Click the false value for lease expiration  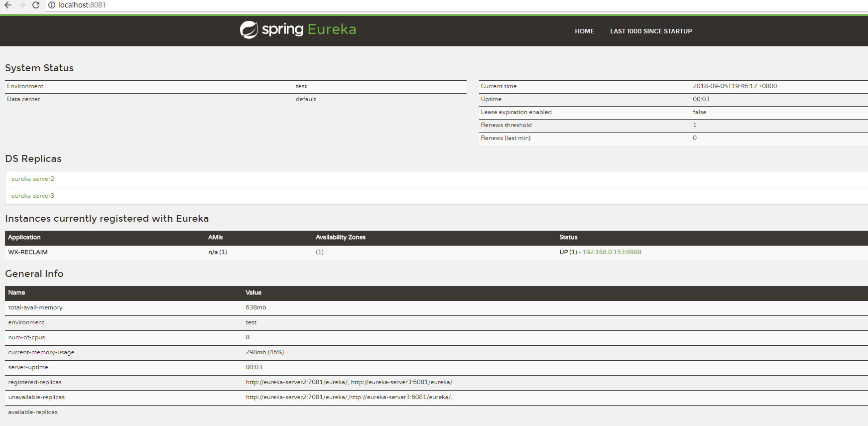pyautogui.click(x=699, y=112)
